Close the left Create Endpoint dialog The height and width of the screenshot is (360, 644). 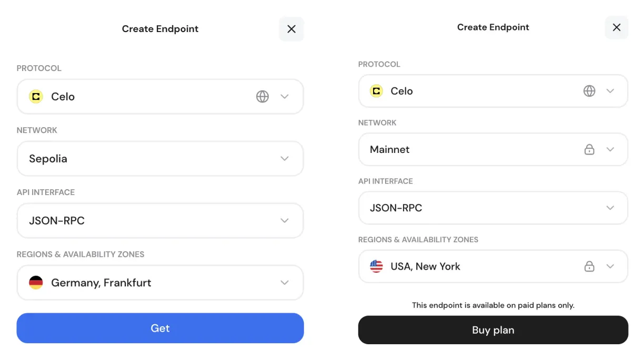(291, 29)
